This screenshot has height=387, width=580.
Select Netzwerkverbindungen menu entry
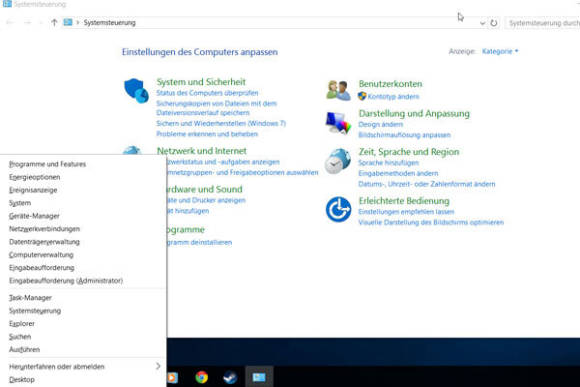(44, 229)
